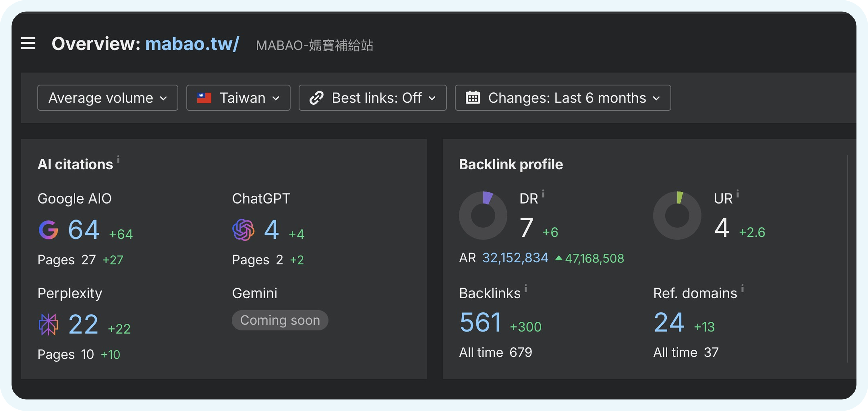Click the Google G logo icon
Viewport: 868px width, 411px height.
point(48,230)
